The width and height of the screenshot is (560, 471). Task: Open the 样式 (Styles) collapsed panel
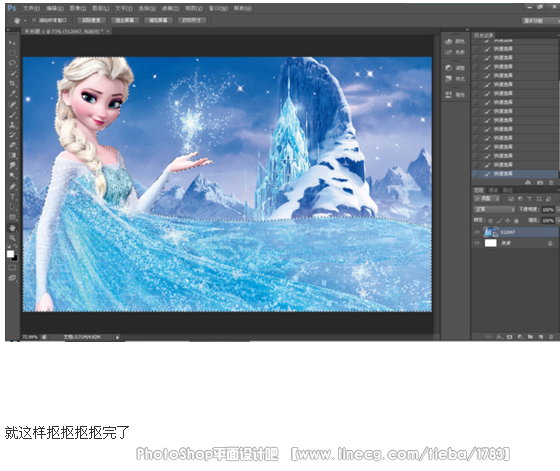tap(455, 79)
